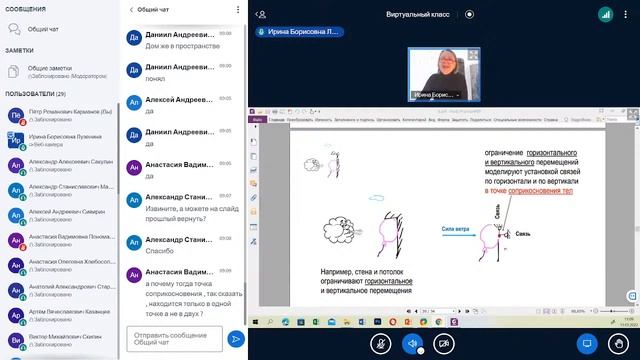Select user Артём Вячеславович
The width and height of the screenshot is (640, 360).
[x=60, y=316]
